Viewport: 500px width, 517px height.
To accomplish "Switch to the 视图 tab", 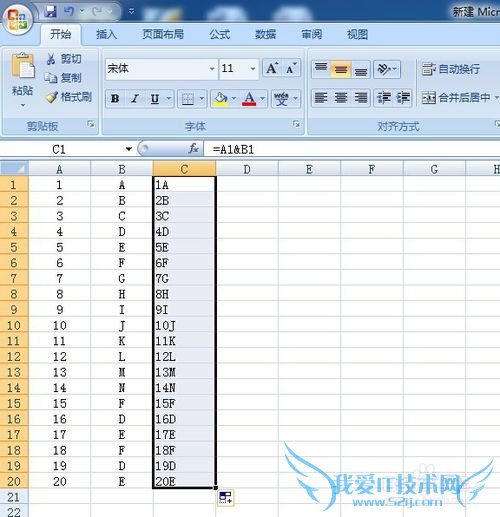I will [x=358, y=34].
